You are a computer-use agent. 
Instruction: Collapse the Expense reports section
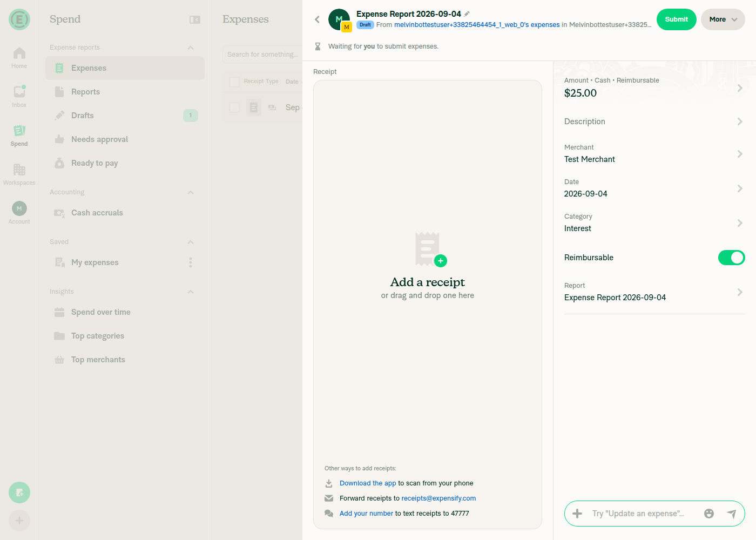pos(191,48)
